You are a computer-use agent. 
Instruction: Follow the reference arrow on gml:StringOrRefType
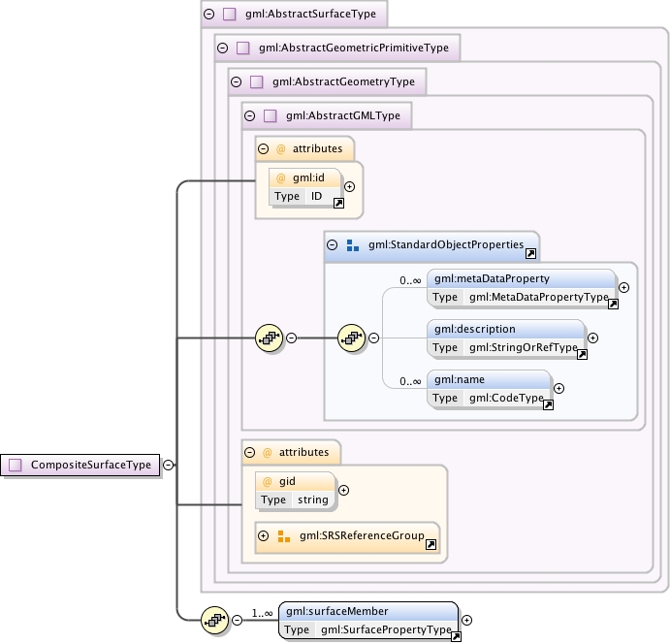coord(582,355)
